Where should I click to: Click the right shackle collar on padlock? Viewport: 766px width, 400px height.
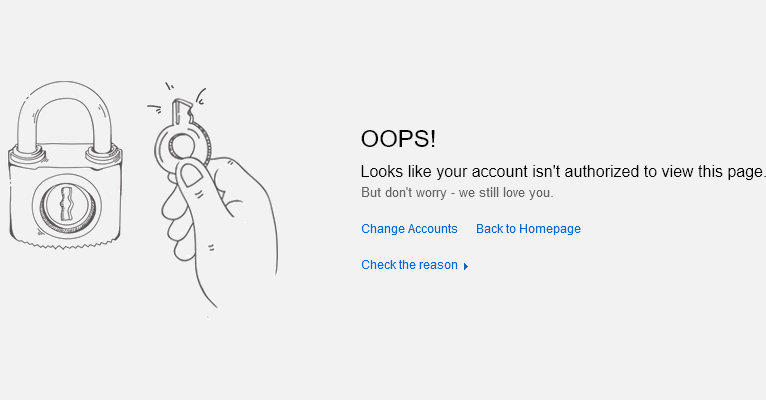104,154
